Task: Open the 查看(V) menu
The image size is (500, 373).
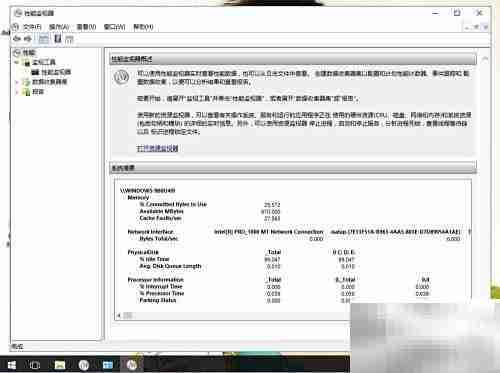Action: 86,27
